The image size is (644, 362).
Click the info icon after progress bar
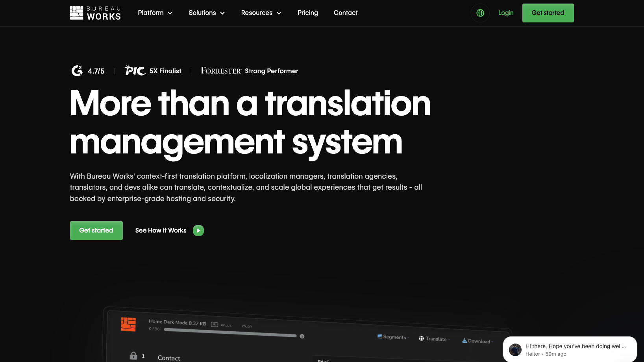(x=302, y=336)
